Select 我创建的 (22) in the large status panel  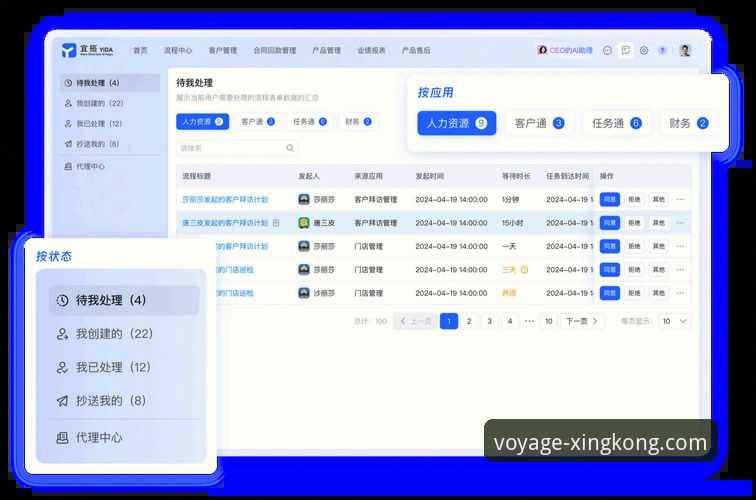pyautogui.click(x=113, y=334)
